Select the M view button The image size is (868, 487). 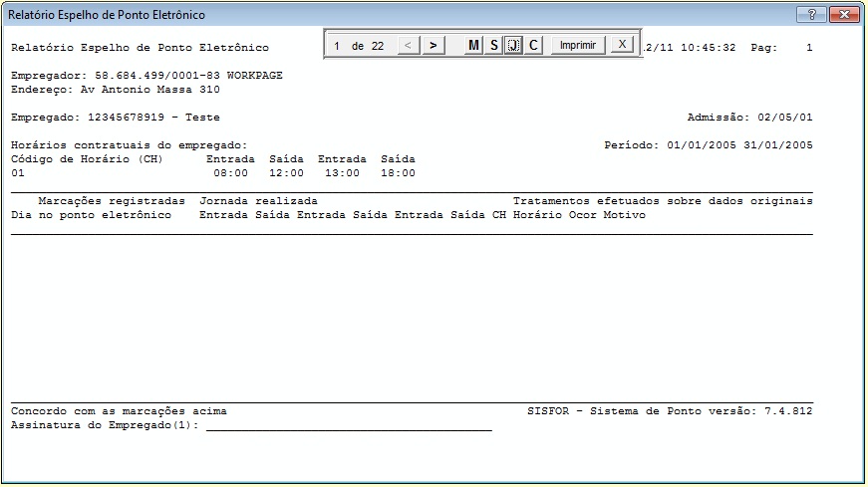point(473,46)
